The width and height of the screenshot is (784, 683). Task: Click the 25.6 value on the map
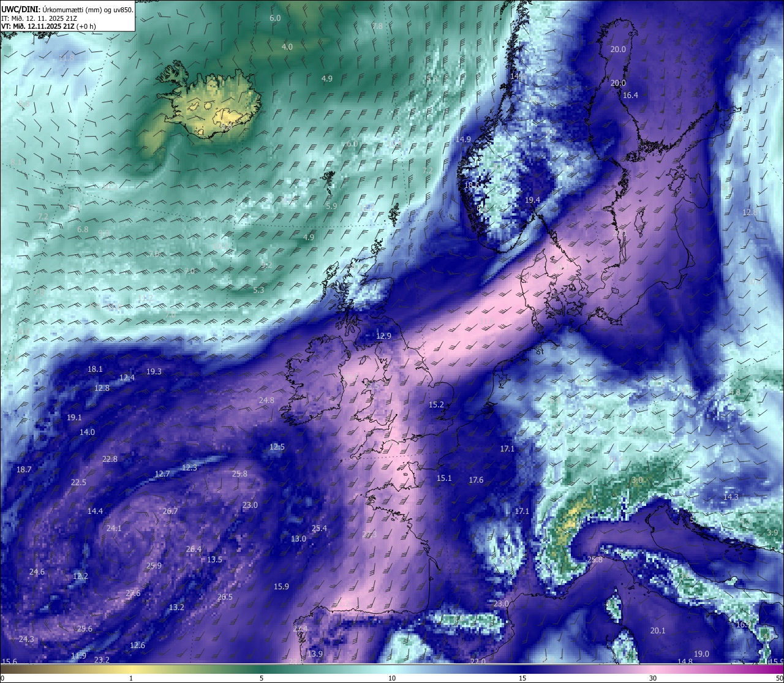click(85, 629)
